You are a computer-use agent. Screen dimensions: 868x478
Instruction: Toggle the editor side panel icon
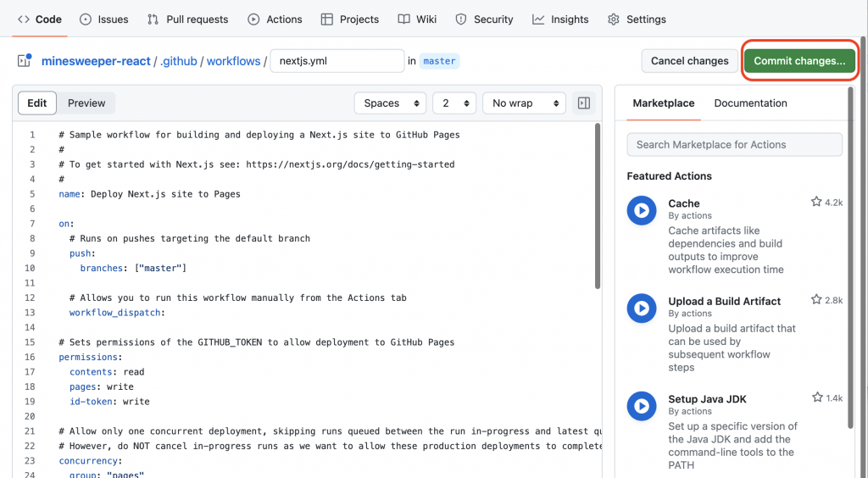pos(583,103)
